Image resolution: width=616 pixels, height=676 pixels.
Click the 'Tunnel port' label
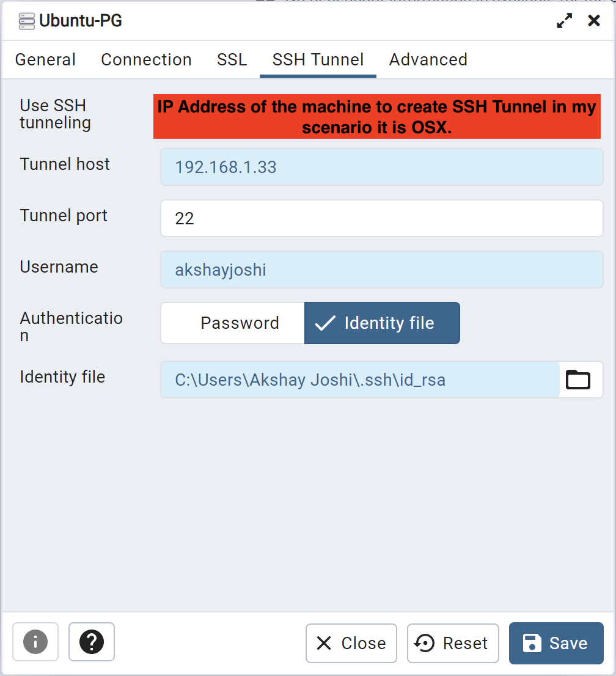(64, 216)
